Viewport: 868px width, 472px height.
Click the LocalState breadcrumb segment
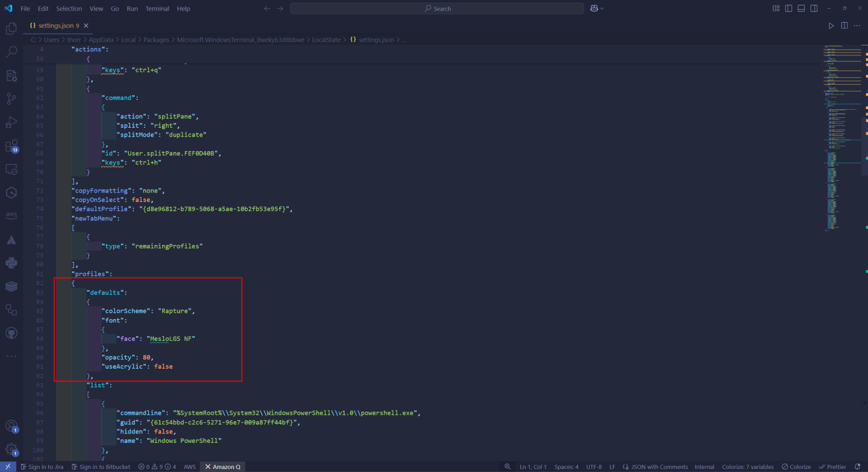point(326,40)
